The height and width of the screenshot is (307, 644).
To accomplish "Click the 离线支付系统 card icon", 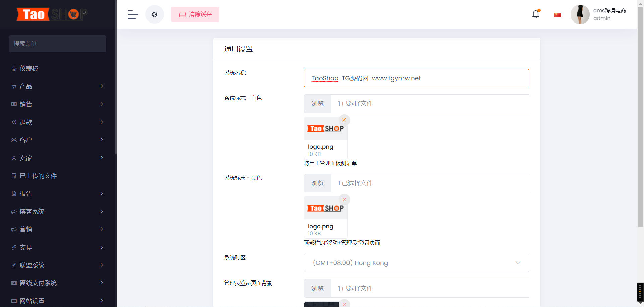I will [14, 283].
